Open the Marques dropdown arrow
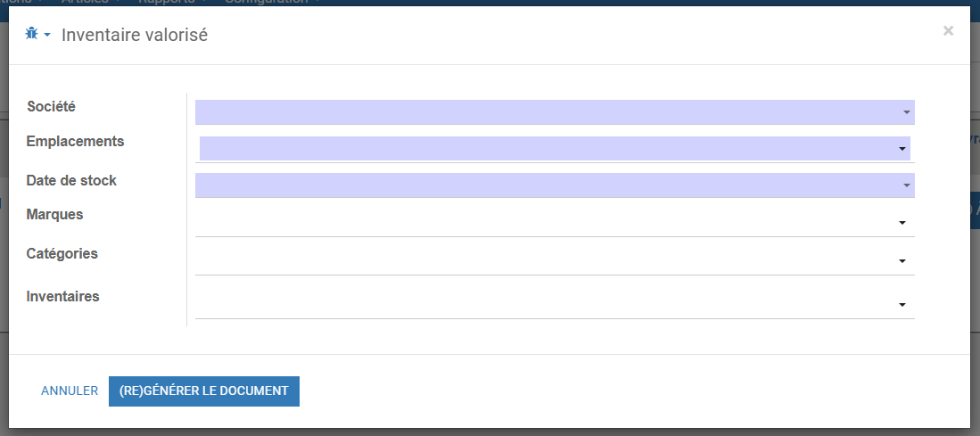Viewport: 980px width, 436px height. (902, 223)
